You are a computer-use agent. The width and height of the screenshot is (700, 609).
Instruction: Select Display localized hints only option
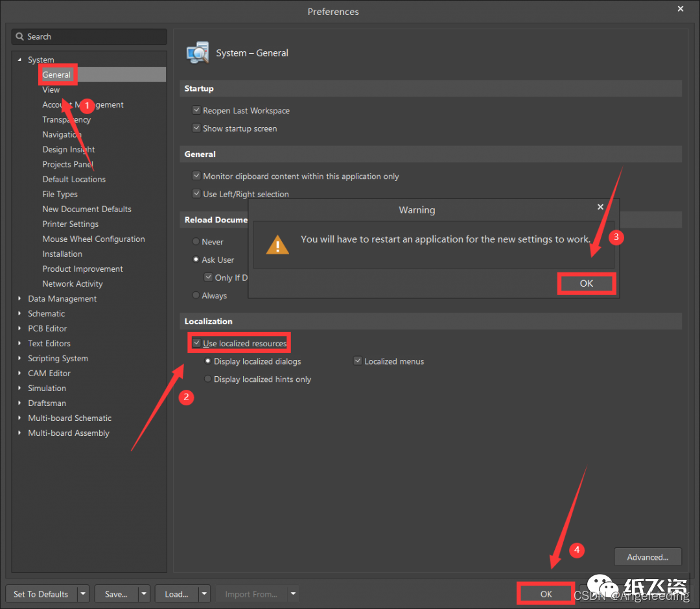[208, 379]
